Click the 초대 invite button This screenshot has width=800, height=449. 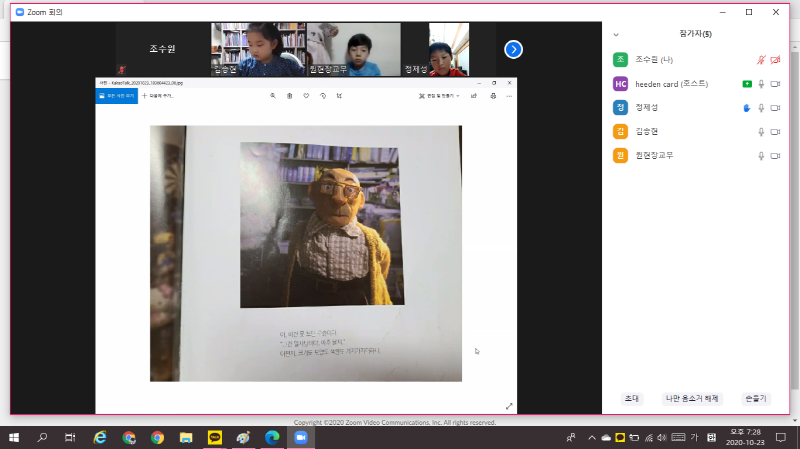[x=632, y=398]
